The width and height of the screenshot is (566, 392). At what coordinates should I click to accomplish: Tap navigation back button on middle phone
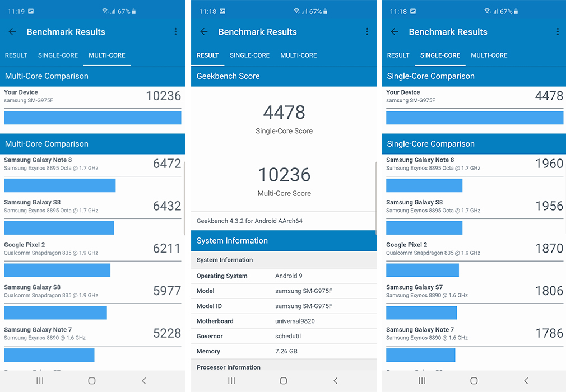335,380
